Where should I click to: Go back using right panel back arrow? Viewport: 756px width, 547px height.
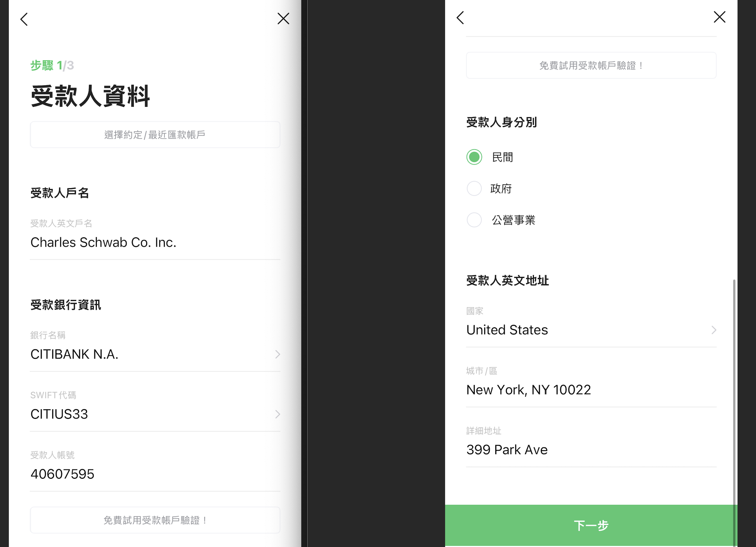click(460, 17)
